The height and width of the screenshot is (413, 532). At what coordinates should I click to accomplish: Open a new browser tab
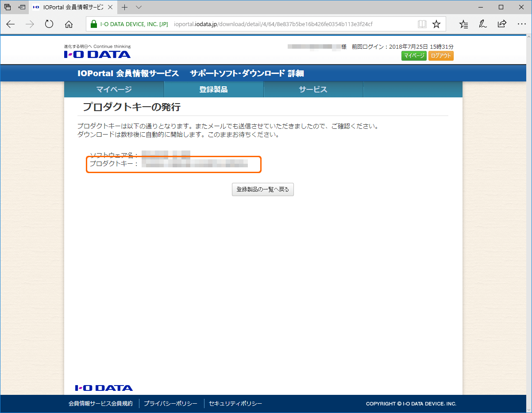(x=125, y=7)
